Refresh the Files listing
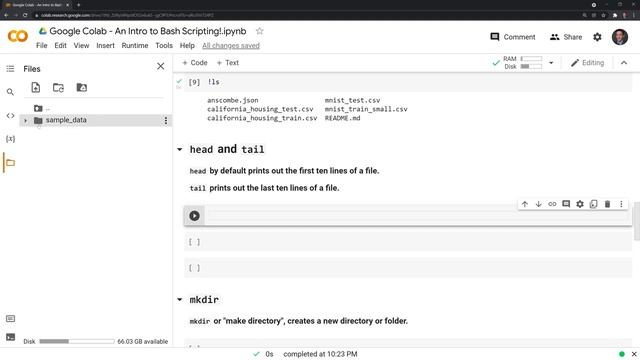Screen dimensions: 640x360 coord(58,87)
